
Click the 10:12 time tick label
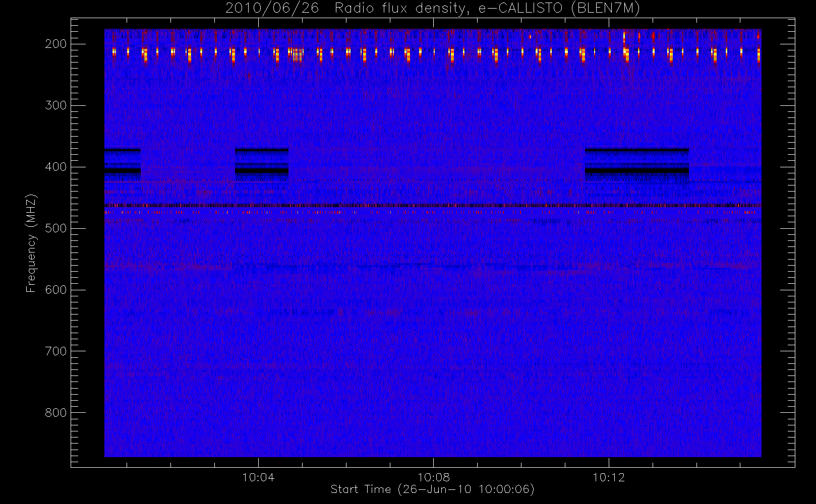(x=609, y=477)
